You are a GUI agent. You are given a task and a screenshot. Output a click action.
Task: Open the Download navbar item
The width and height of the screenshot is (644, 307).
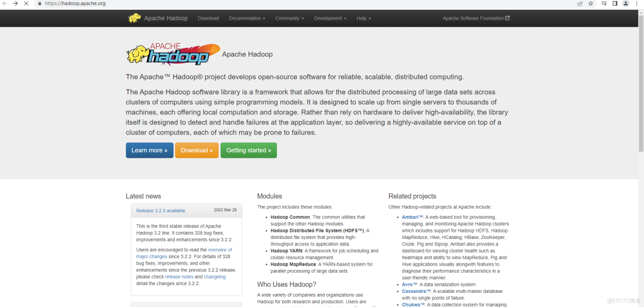208,18
